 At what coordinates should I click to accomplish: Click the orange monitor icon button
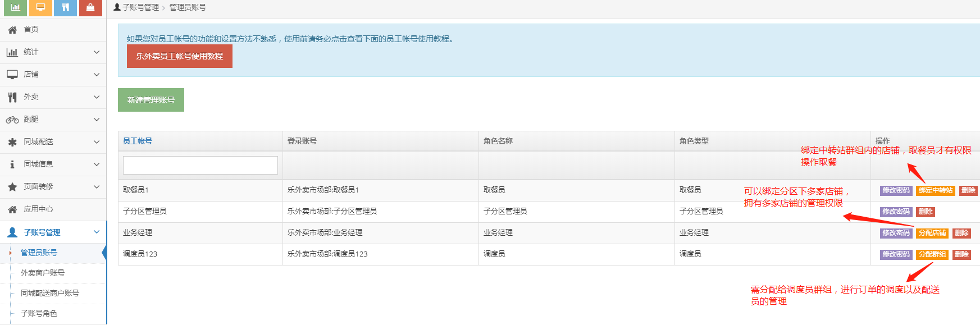[x=40, y=7]
